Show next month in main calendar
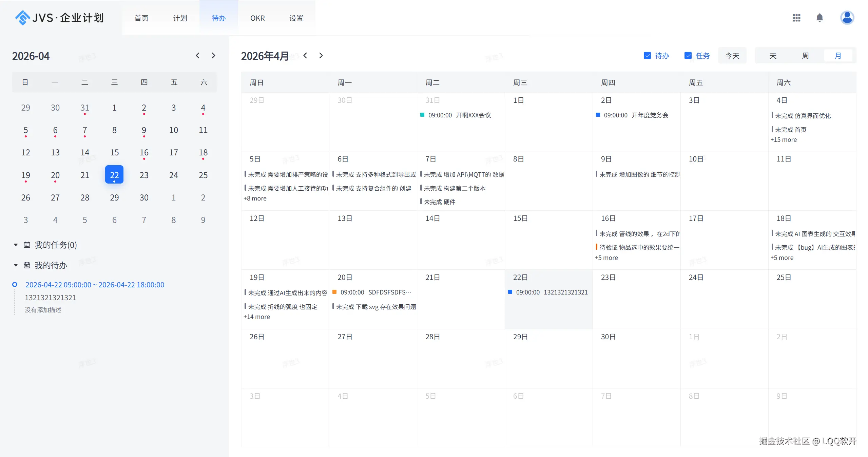 [321, 56]
